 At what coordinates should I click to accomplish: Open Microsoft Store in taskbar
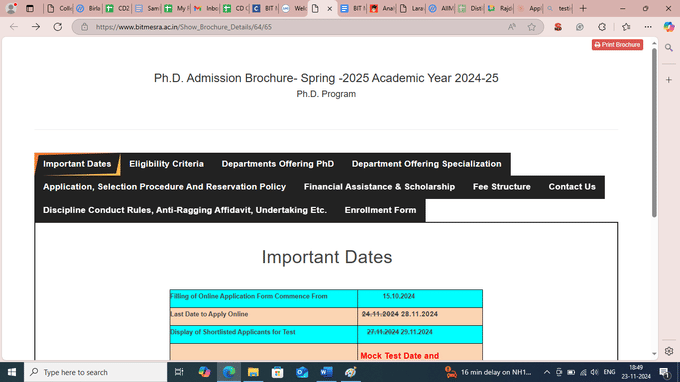pos(278,372)
